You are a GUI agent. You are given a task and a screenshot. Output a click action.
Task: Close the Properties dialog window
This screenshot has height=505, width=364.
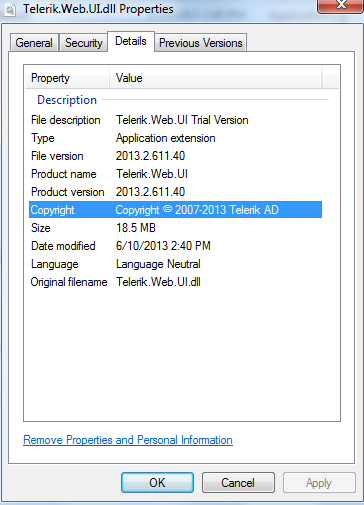tap(340, 5)
